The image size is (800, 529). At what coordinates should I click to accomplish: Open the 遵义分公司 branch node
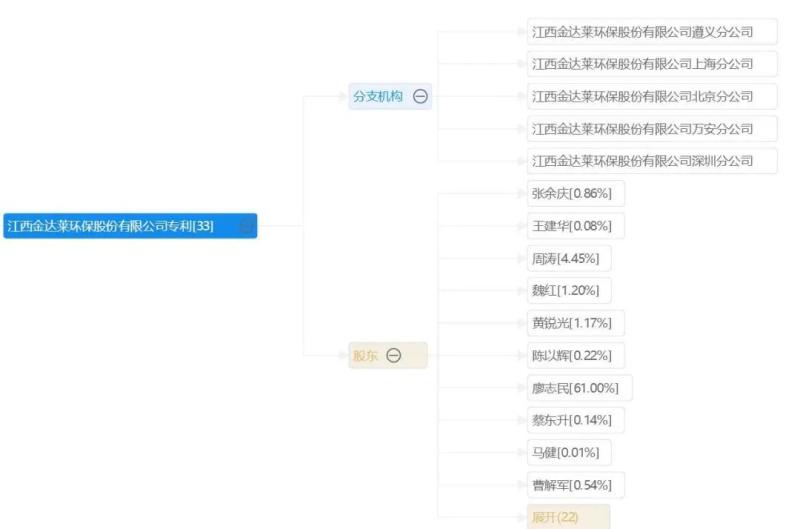pyautogui.click(x=652, y=32)
